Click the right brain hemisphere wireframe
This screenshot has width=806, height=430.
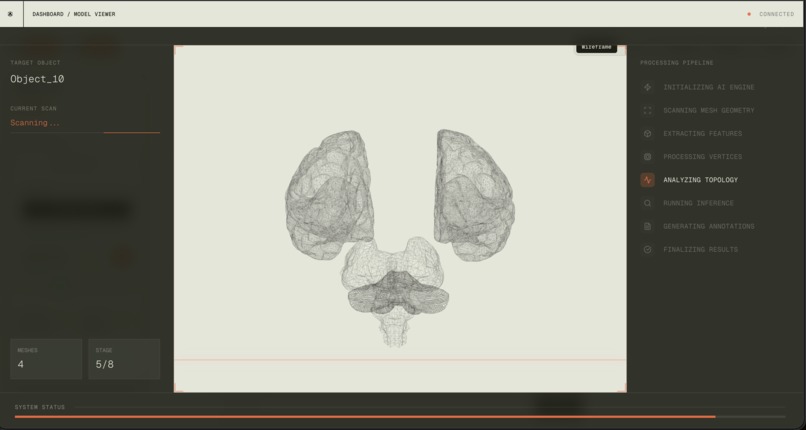tap(474, 194)
